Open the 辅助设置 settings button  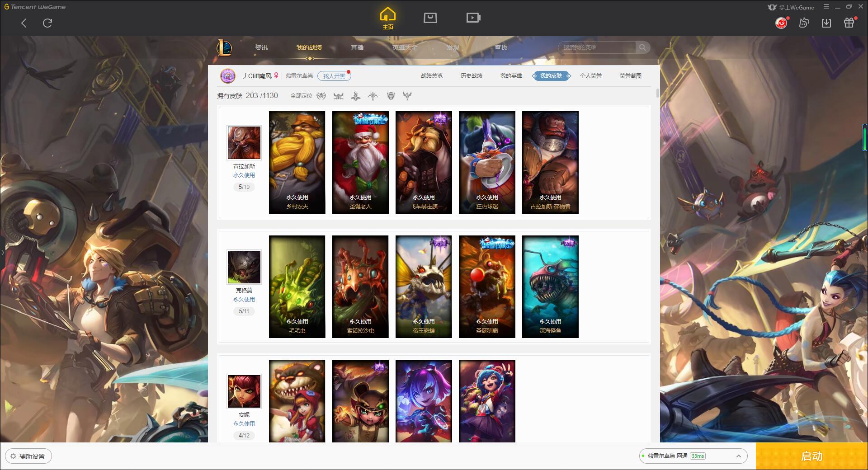[28, 456]
